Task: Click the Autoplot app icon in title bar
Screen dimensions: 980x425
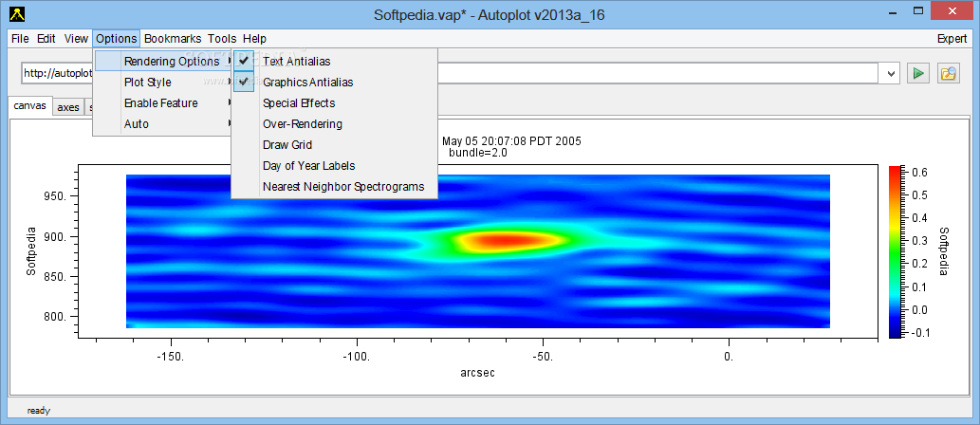Action: click(x=18, y=13)
